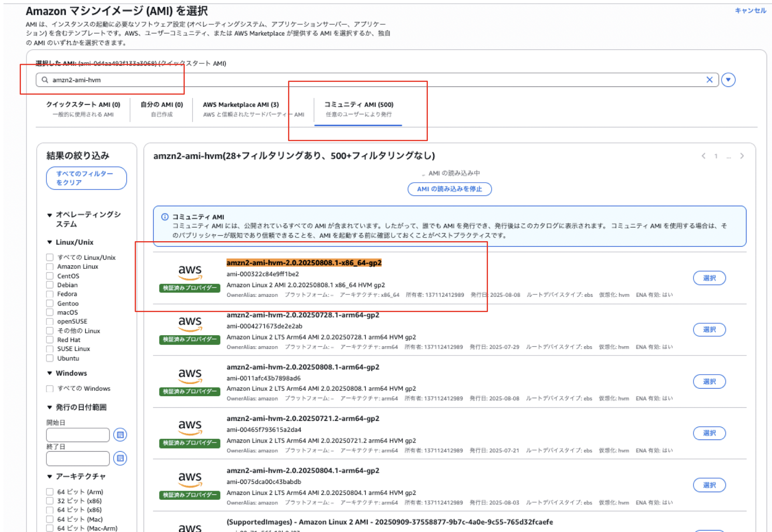
Task: Switch to Community AMI (500) tab
Action: 359,109
